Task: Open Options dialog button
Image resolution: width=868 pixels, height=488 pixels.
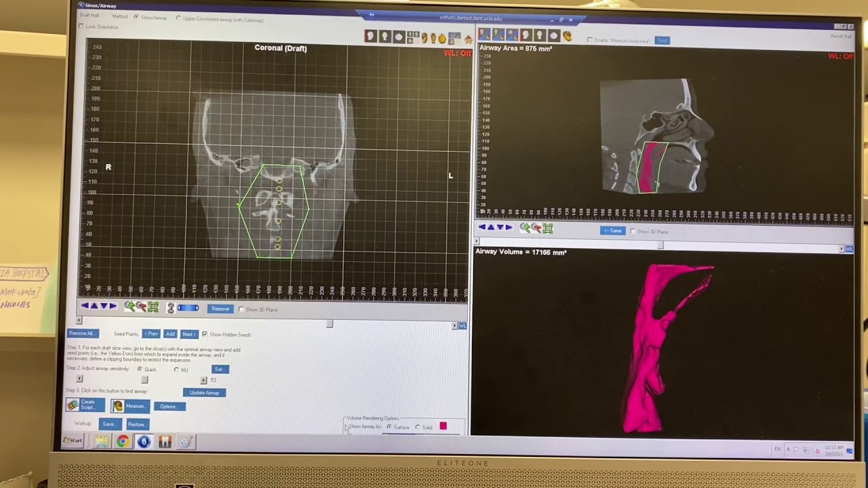Action: (x=169, y=406)
